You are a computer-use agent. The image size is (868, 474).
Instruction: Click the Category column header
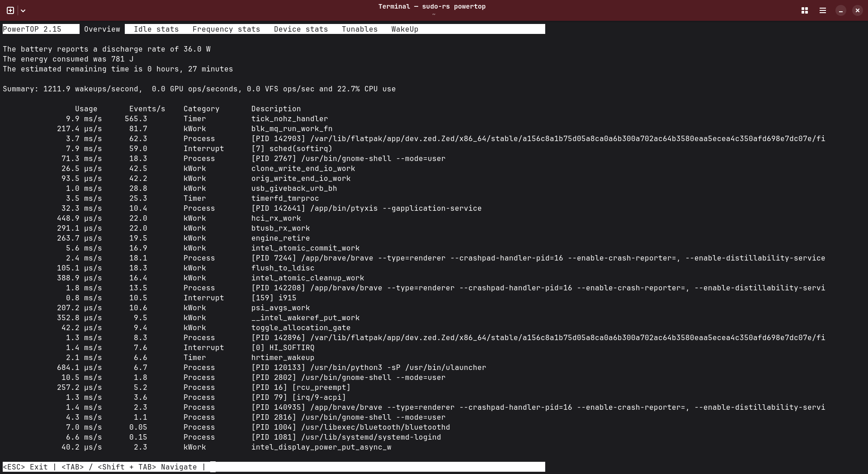(202, 109)
